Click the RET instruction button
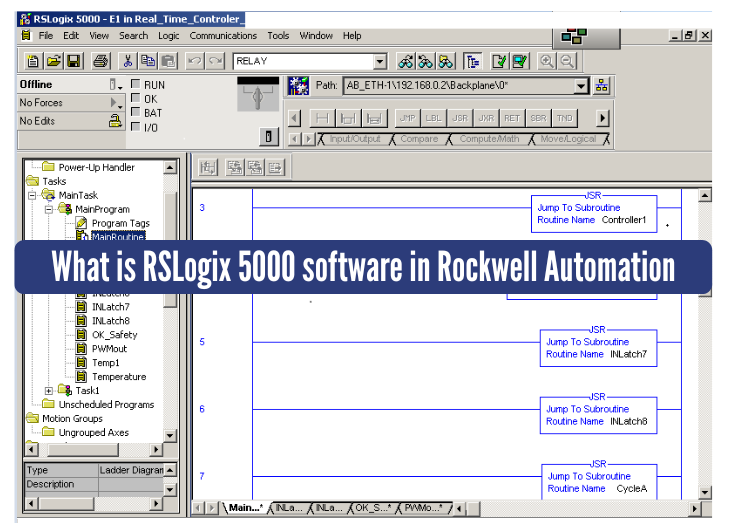 [512, 118]
